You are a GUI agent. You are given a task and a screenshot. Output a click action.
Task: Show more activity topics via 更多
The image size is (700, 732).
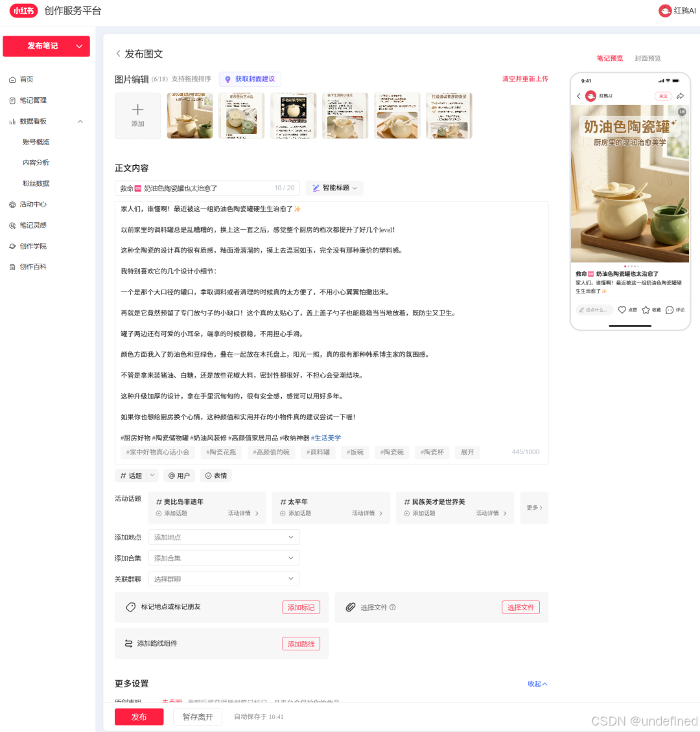(534, 507)
